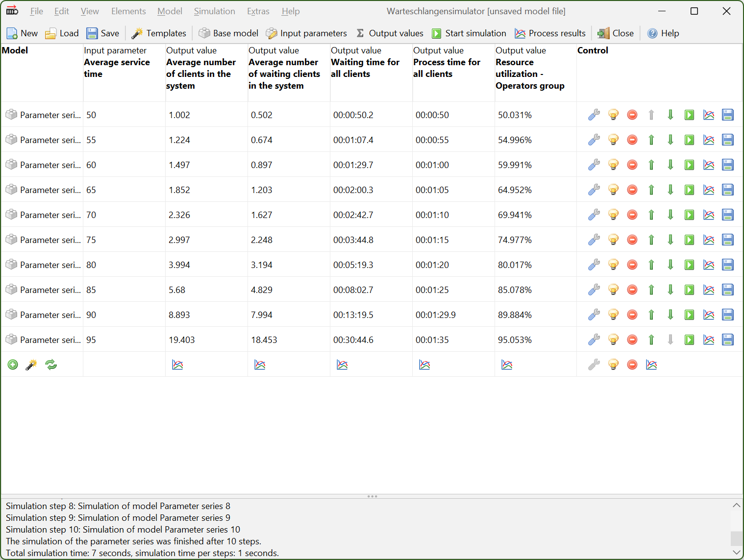Viewport: 744px width, 560px height.
Task: Move the row with service time 65 up
Action: pyautogui.click(x=651, y=190)
